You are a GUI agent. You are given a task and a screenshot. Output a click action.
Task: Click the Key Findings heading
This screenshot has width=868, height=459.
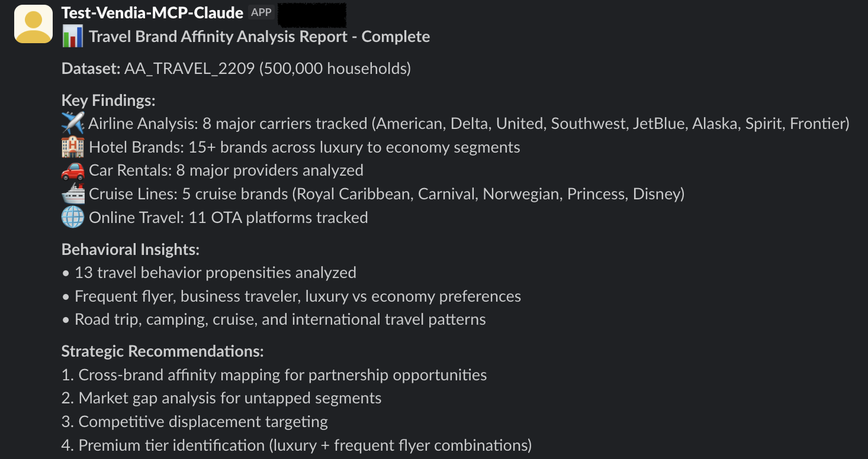(x=108, y=101)
